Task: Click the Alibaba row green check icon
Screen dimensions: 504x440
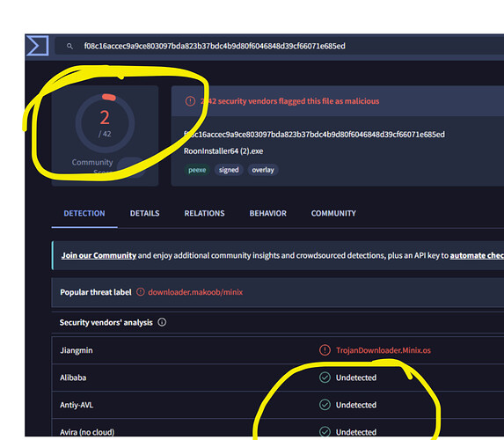Action: 325,378
